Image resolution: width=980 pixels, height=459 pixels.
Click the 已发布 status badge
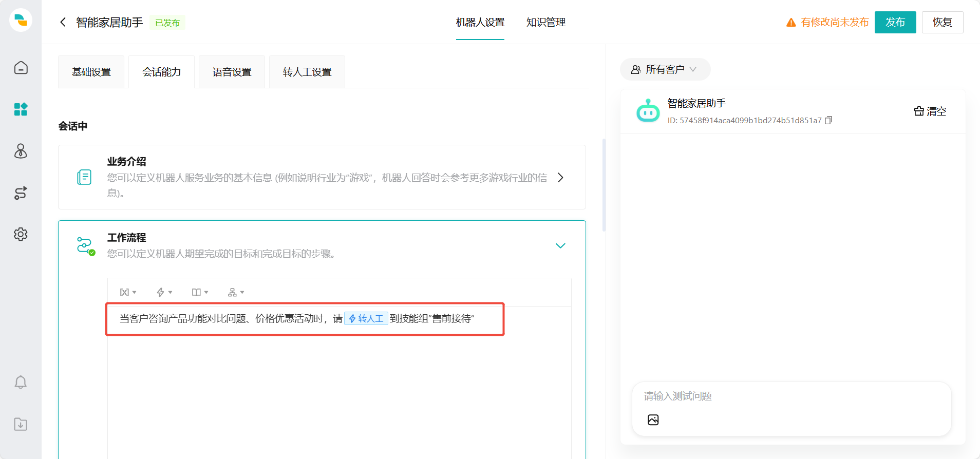[167, 23]
